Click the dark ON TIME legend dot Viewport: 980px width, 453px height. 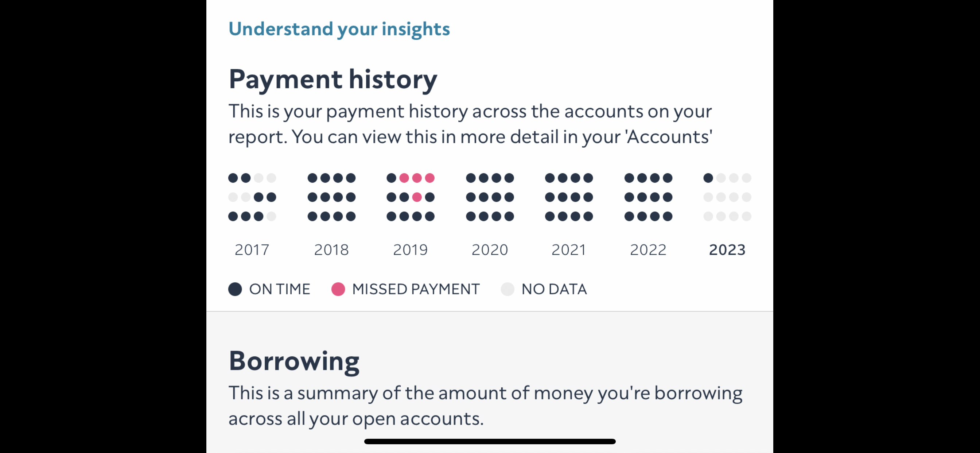click(235, 289)
